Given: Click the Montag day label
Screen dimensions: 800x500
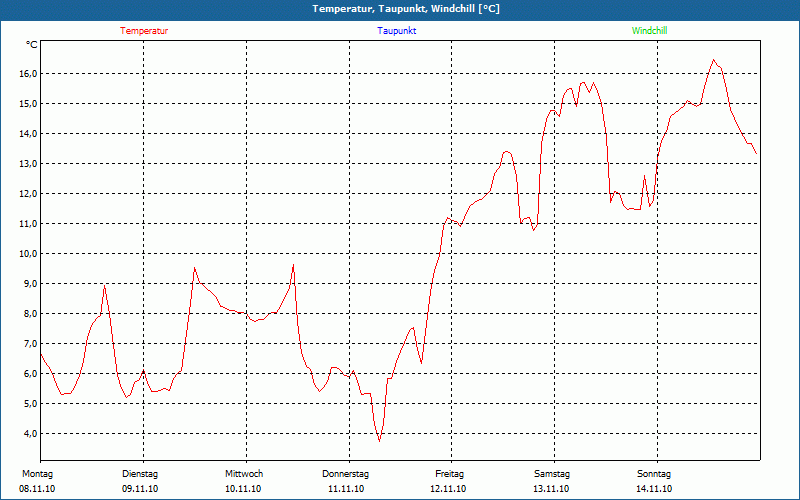Looking at the screenshot, I should [37, 474].
